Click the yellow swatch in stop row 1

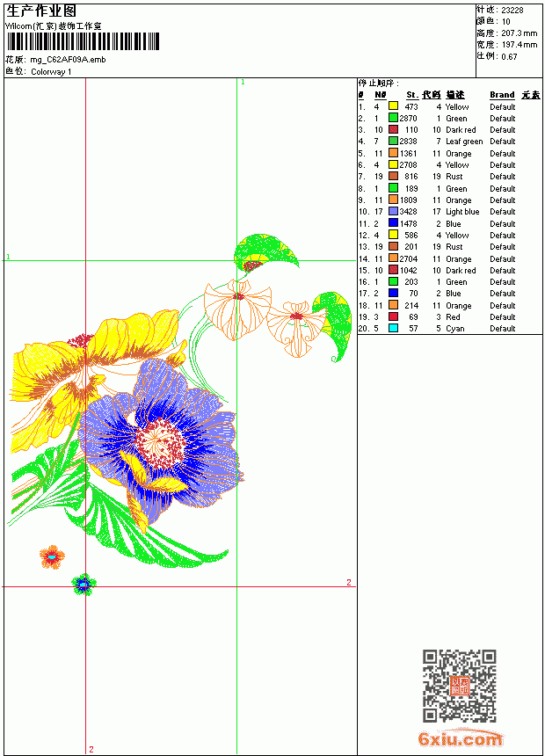(393, 106)
